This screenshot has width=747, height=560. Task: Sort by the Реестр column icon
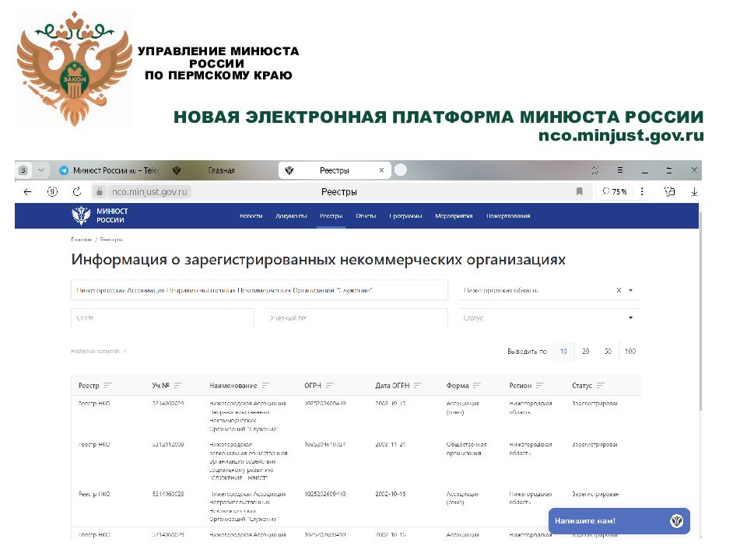[107, 385]
